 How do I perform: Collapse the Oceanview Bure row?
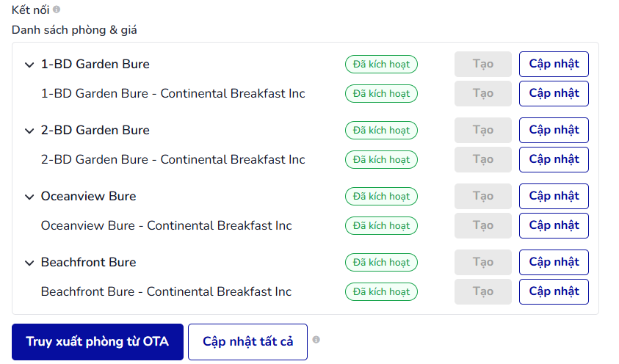[29, 197]
